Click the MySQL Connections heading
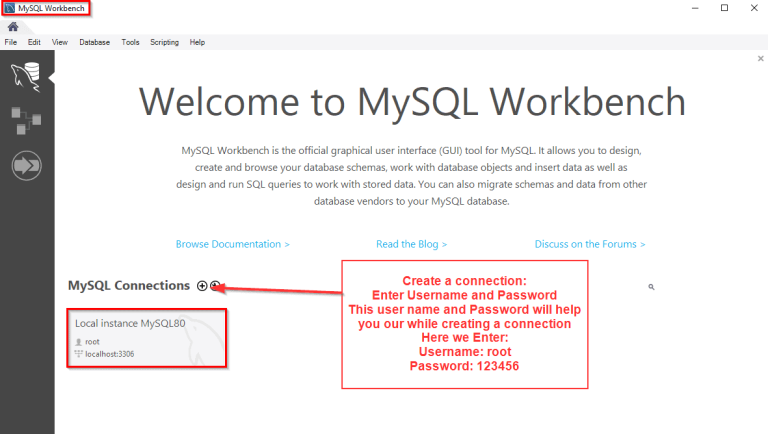 click(129, 286)
